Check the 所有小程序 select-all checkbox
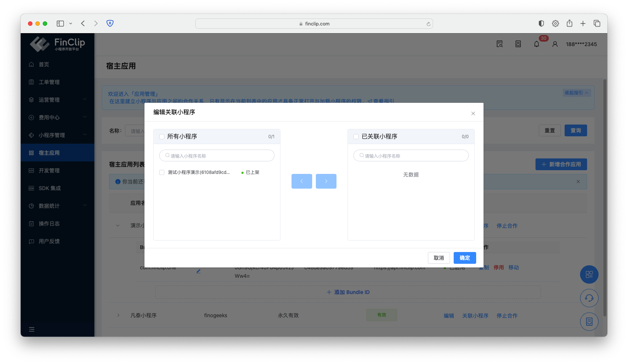 pyautogui.click(x=162, y=137)
